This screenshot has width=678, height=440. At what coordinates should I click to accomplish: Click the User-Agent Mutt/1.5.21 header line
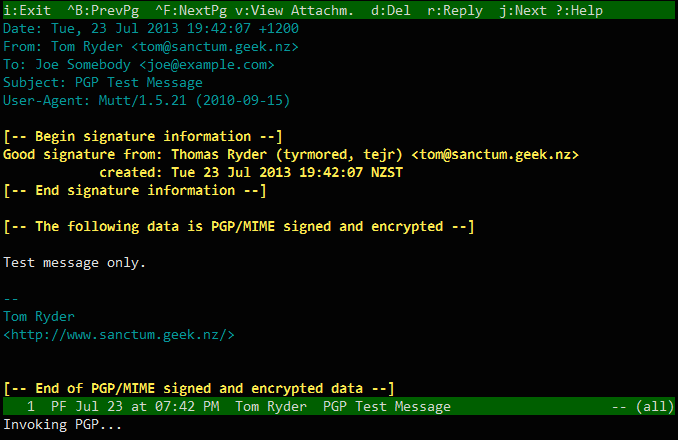click(x=147, y=101)
